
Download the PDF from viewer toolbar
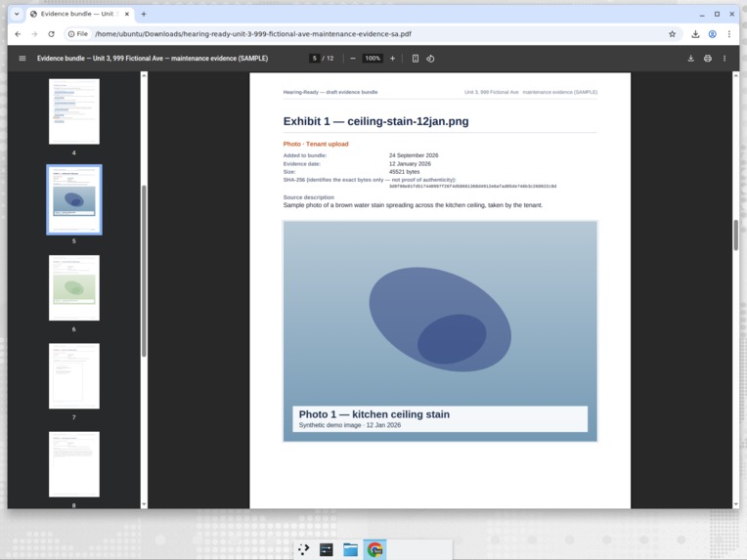(691, 58)
